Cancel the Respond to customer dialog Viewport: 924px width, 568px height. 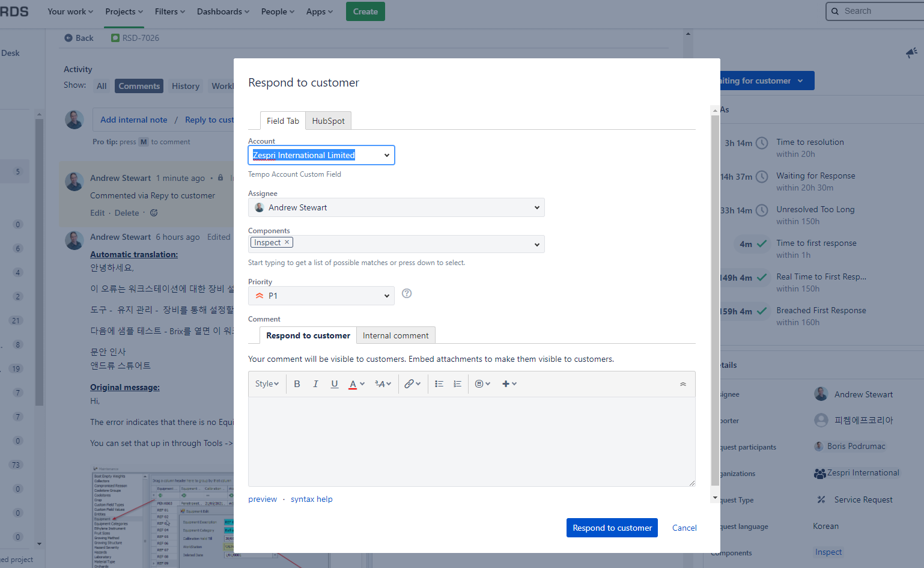(x=684, y=528)
